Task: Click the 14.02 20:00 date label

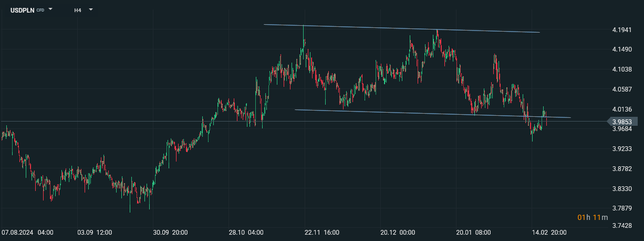Action: (x=548, y=232)
